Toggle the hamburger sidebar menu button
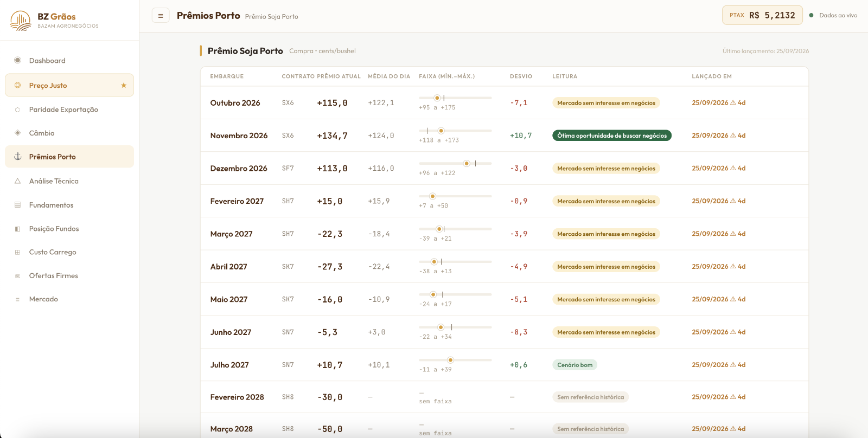The width and height of the screenshot is (868, 438). click(x=161, y=16)
